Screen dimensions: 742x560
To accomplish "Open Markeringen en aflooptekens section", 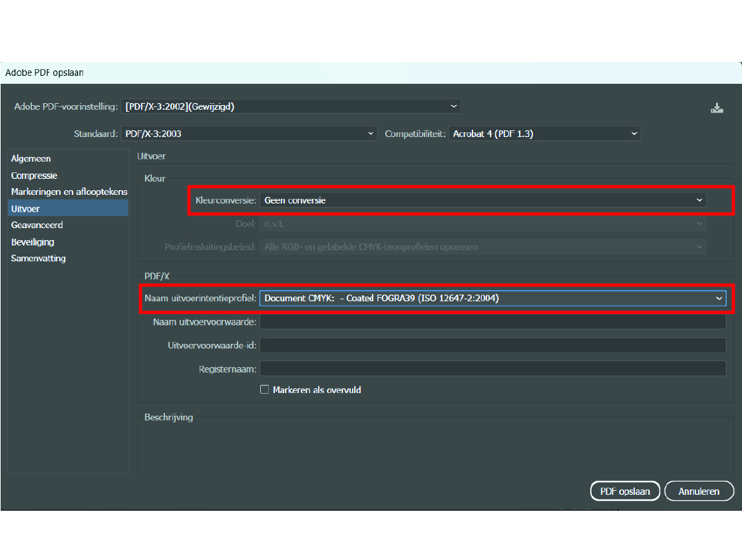I will click(x=69, y=192).
